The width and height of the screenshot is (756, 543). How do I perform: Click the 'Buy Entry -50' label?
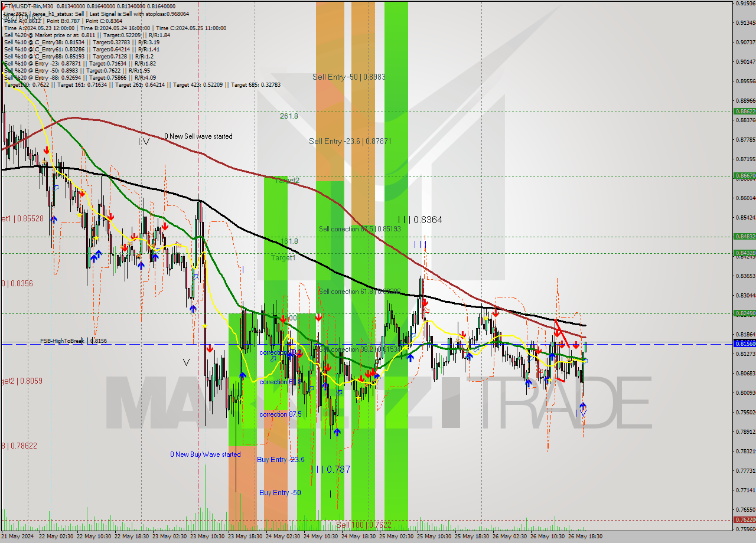click(x=280, y=492)
